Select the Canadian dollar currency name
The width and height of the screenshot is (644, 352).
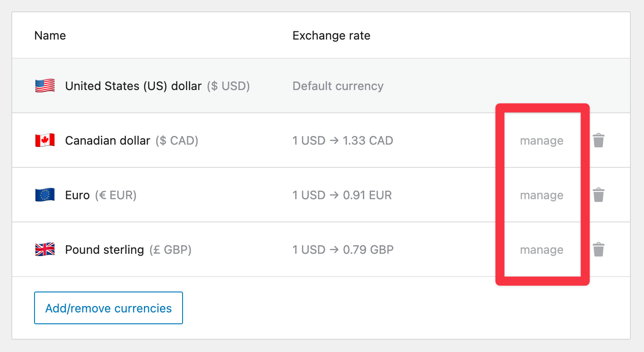[107, 140]
